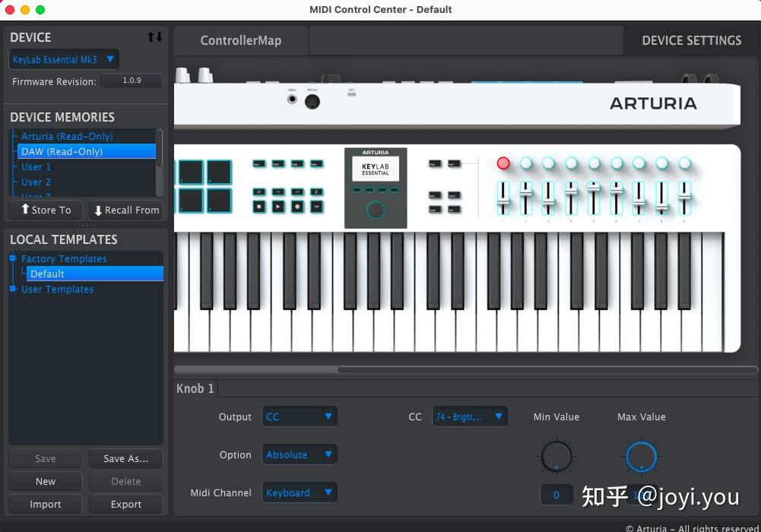Click the Min Value input field showing 0

point(556,495)
